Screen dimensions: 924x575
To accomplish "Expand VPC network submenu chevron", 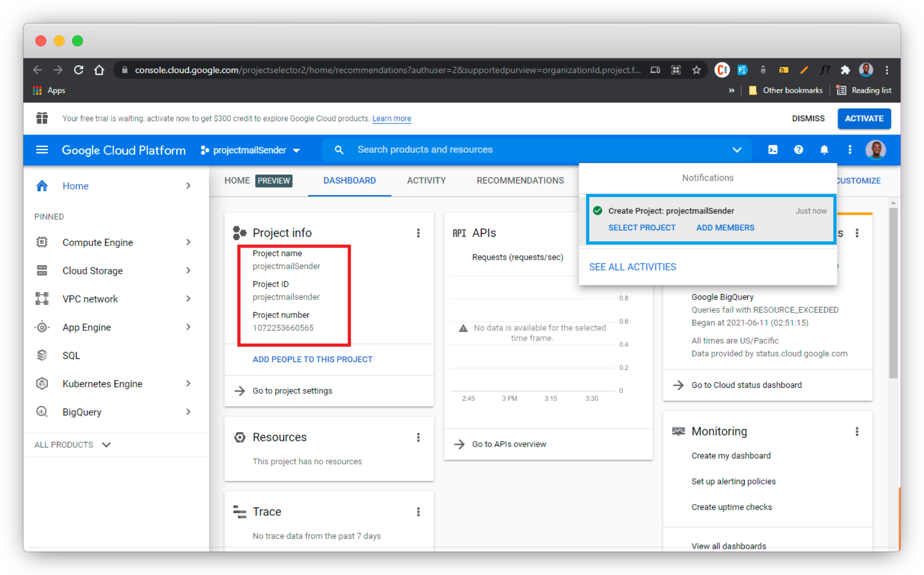I will point(188,299).
